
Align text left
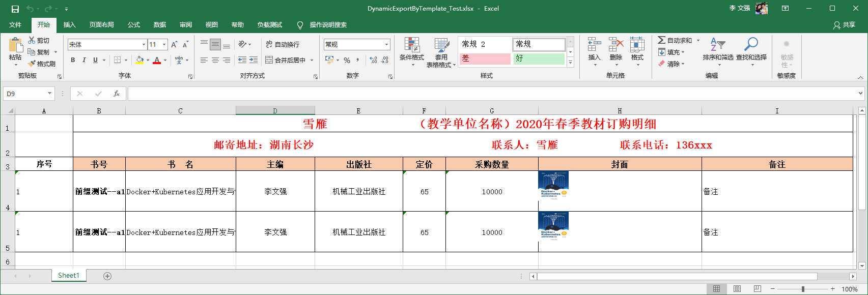click(x=204, y=60)
